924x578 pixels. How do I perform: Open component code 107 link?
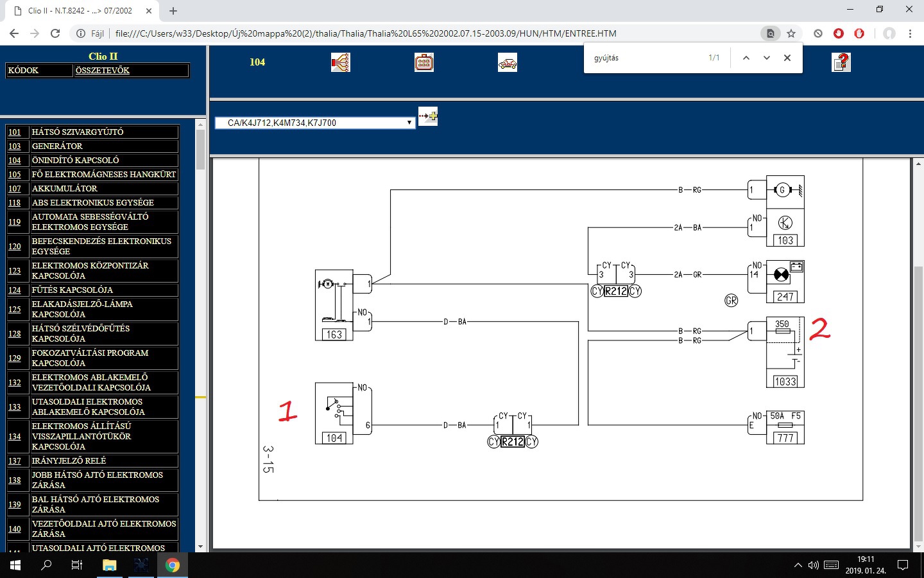(15, 189)
